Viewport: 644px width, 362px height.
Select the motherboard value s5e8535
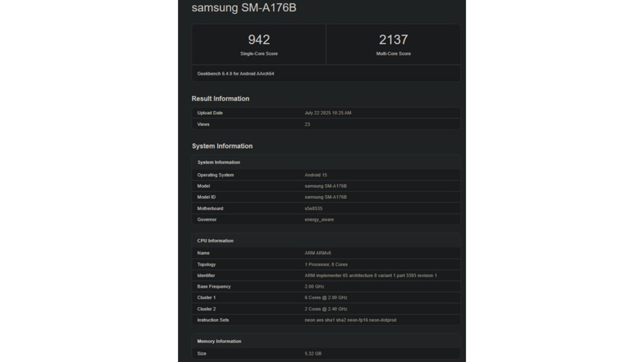pyautogui.click(x=313, y=209)
